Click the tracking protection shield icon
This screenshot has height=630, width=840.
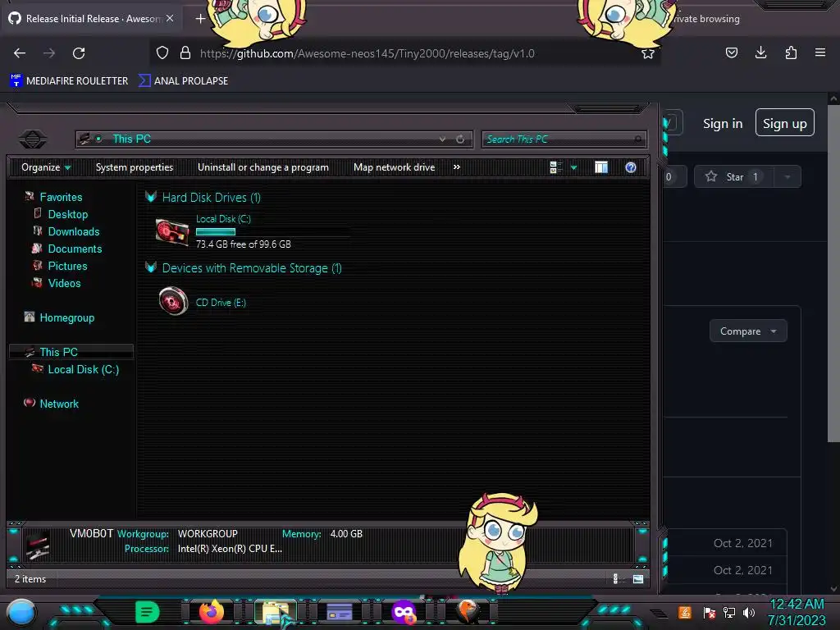pos(162,53)
